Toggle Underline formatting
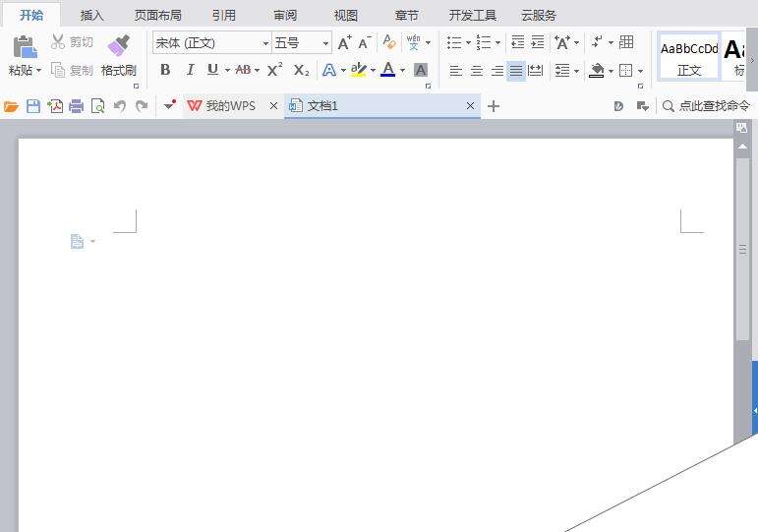758x532 pixels. coord(212,70)
